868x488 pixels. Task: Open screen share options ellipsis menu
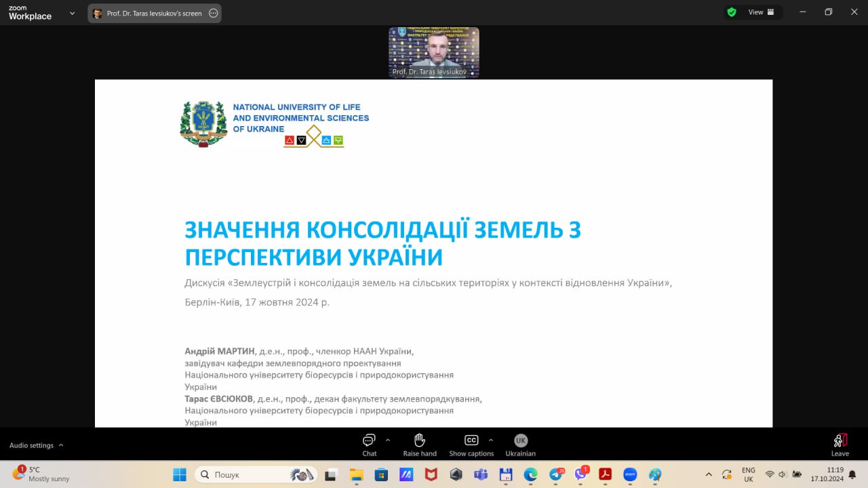[214, 13]
